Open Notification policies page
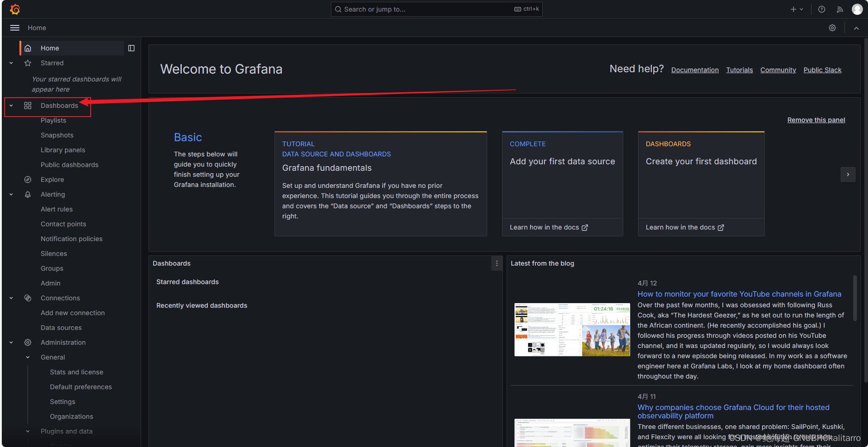Screen dimensions: 868x447 click(x=72, y=239)
